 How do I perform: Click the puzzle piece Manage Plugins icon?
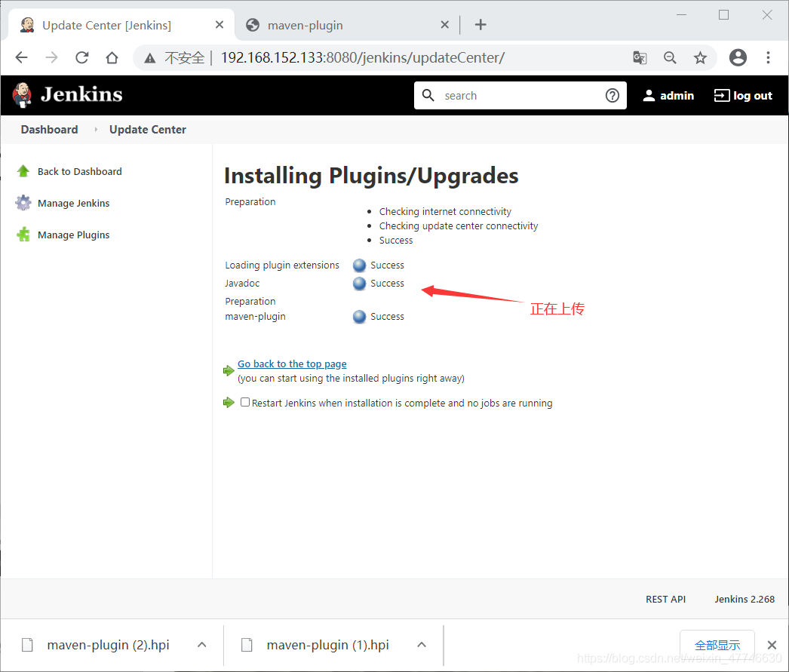pyautogui.click(x=23, y=235)
